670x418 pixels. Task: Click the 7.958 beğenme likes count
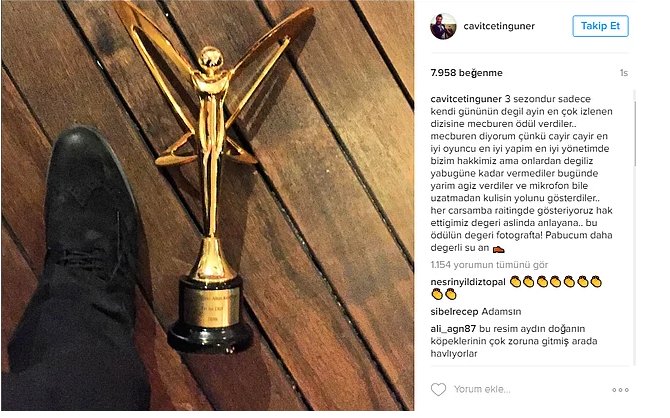coord(466,73)
